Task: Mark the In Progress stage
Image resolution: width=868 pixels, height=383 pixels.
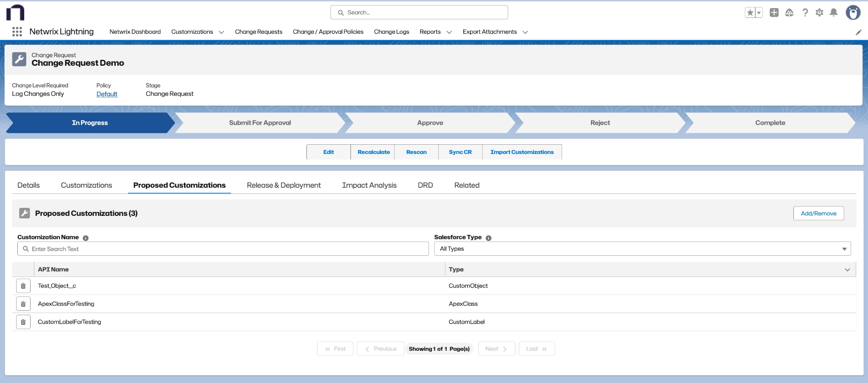Action: click(x=89, y=123)
